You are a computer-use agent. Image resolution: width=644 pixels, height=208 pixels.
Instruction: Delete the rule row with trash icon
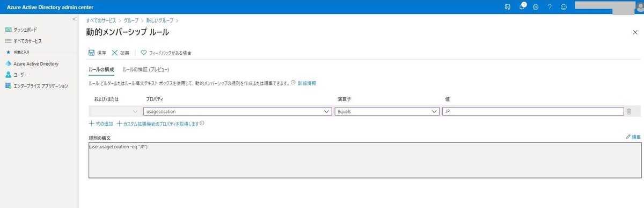pos(629,111)
